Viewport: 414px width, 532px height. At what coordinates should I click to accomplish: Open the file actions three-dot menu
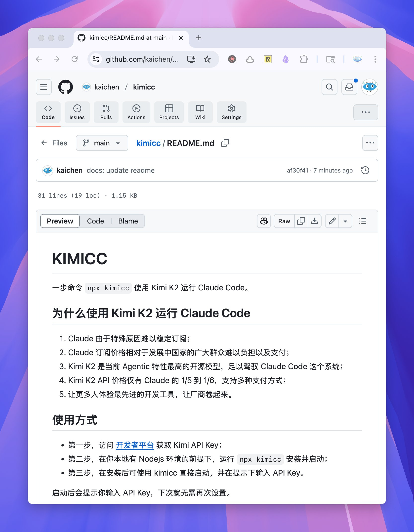point(370,143)
